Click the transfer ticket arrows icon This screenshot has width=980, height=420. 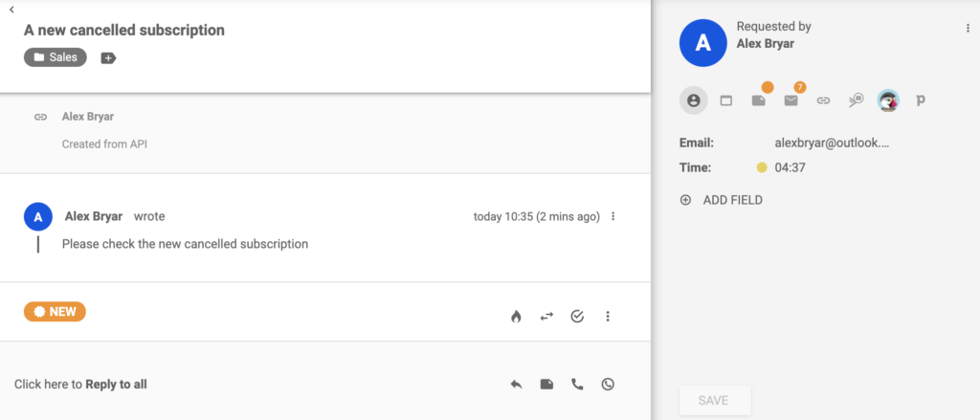[546, 317]
